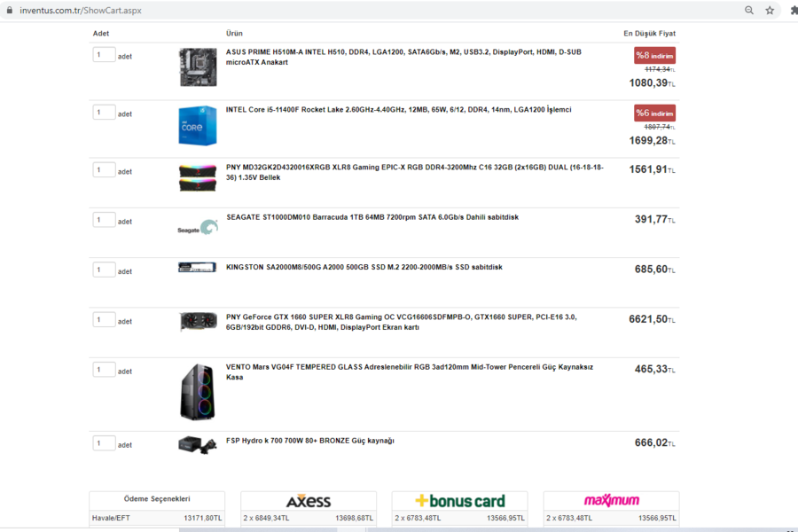Click the %8 indirim discount badge

(654, 56)
